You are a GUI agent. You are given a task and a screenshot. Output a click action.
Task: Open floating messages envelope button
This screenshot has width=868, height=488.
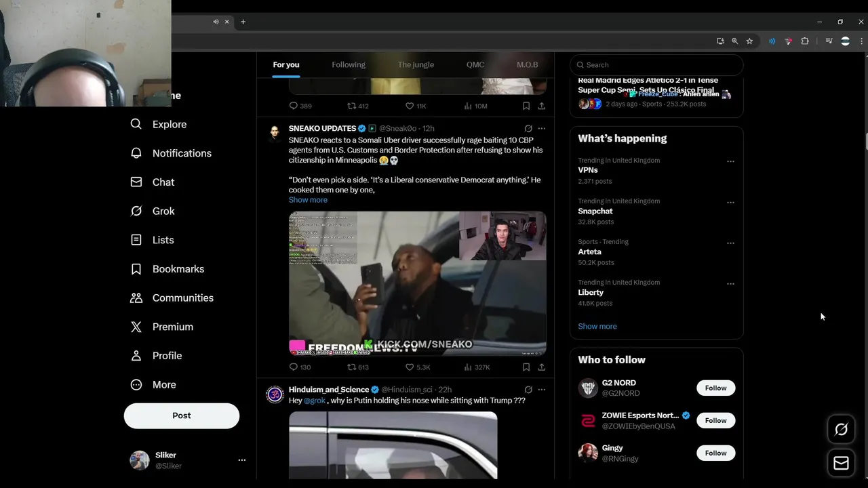[x=841, y=463]
